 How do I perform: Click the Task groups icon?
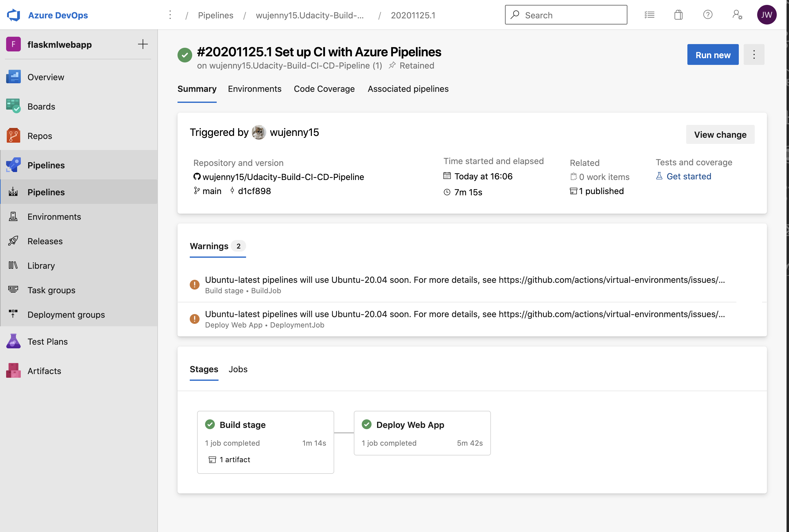[x=13, y=290]
